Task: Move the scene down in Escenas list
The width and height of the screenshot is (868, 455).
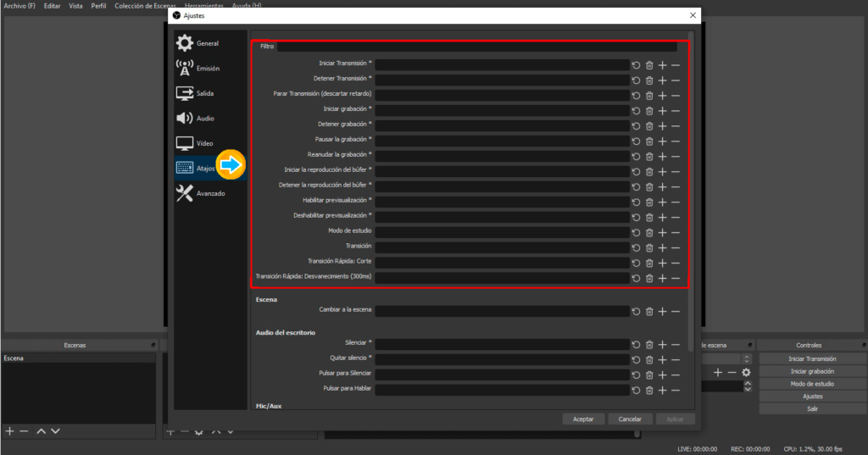Action: pos(55,431)
